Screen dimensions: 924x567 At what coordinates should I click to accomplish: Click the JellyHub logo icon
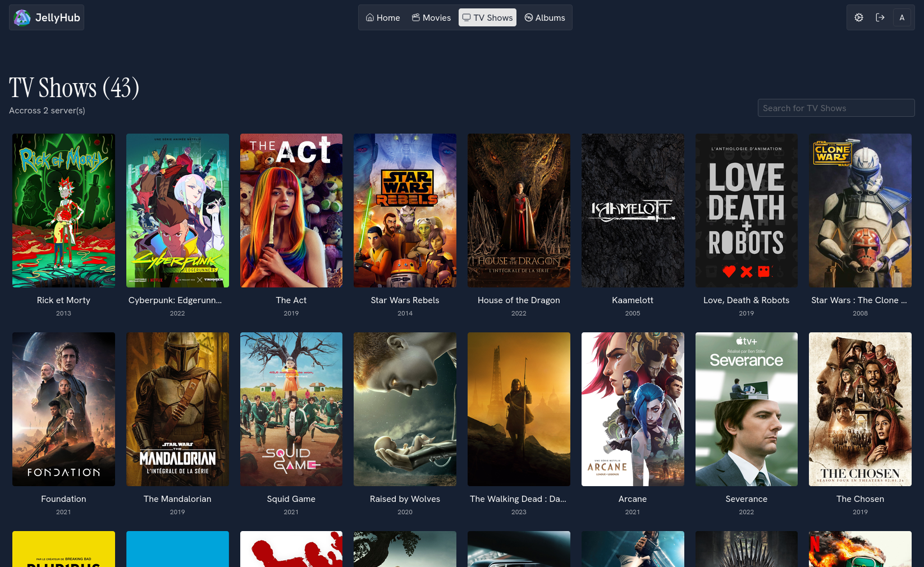tap(22, 17)
